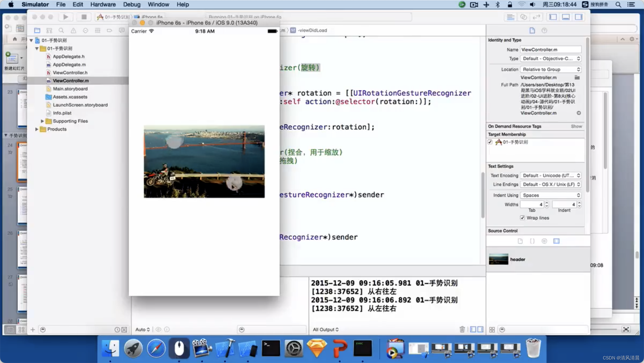Toggle the Wrap lines checkbox
The height and width of the screenshot is (363, 644).
(x=522, y=218)
